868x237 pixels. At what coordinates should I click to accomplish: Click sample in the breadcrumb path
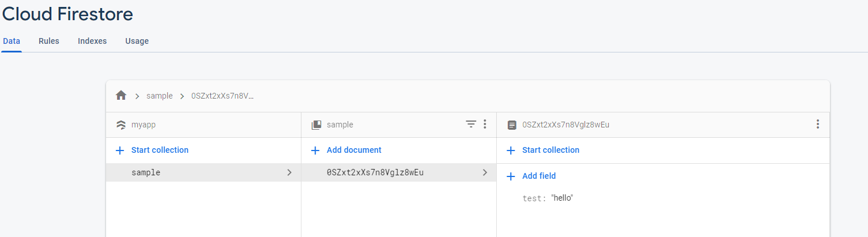pos(160,96)
